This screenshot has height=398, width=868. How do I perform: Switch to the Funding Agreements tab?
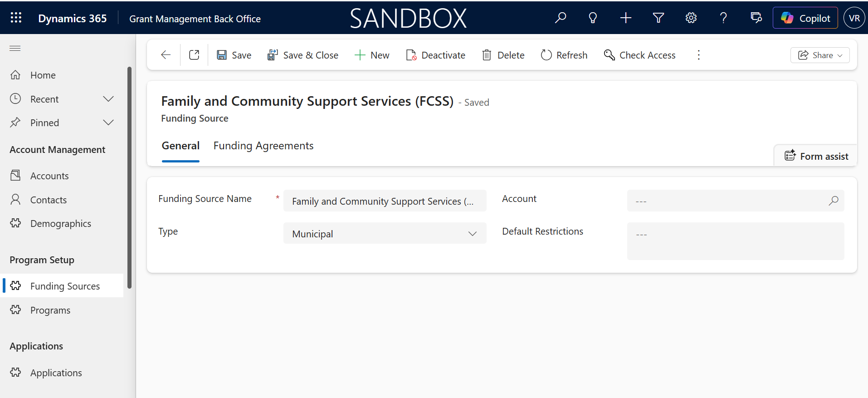coord(263,146)
